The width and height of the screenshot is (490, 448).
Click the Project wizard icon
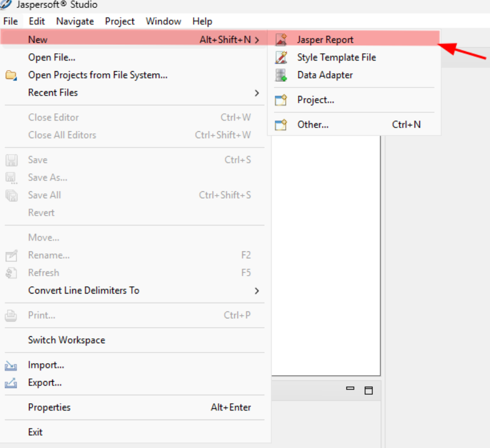(282, 100)
